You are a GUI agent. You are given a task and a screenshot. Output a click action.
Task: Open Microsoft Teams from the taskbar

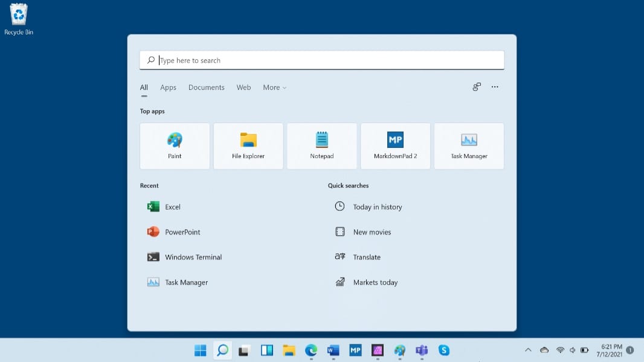pyautogui.click(x=421, y=350)
